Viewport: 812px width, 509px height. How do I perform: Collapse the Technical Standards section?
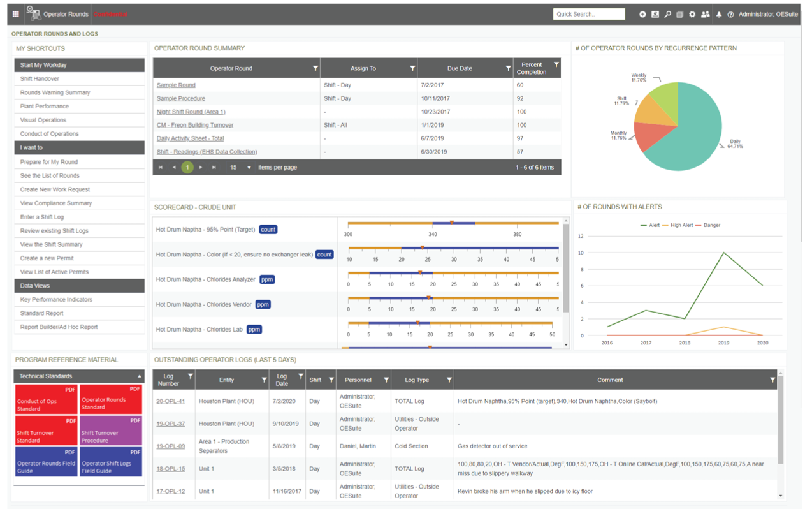[140, 376]
